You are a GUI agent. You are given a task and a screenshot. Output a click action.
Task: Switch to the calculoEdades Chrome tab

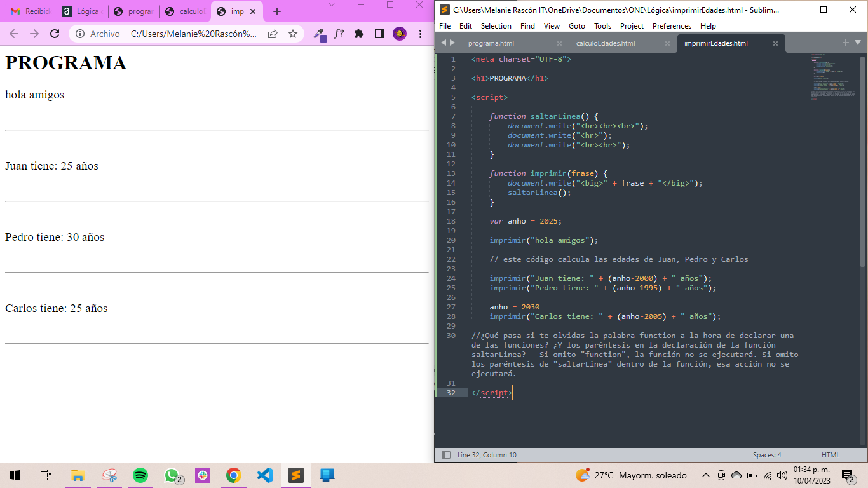coord(186,11)
